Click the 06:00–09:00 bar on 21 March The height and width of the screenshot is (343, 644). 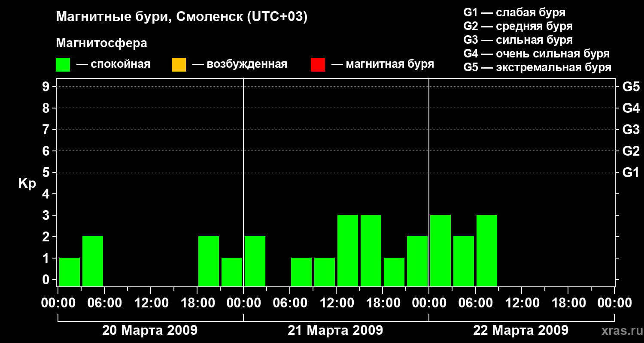click(301, 272)
